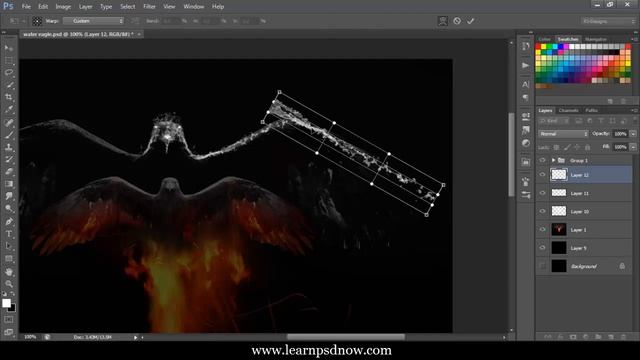Image resolution: width=640 pixels, height=360 pixels.
Task: Open the Paragraph panel icon
Action: click(526, 98)
